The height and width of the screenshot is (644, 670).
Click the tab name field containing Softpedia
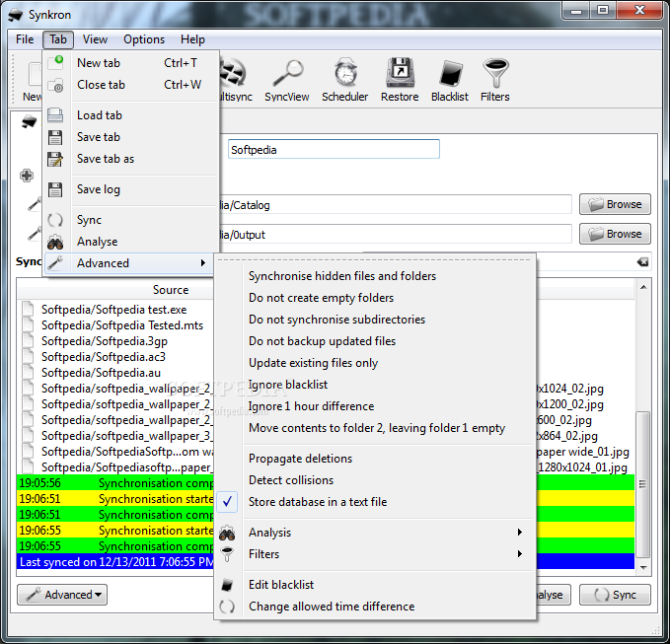(x=334, y=149)
